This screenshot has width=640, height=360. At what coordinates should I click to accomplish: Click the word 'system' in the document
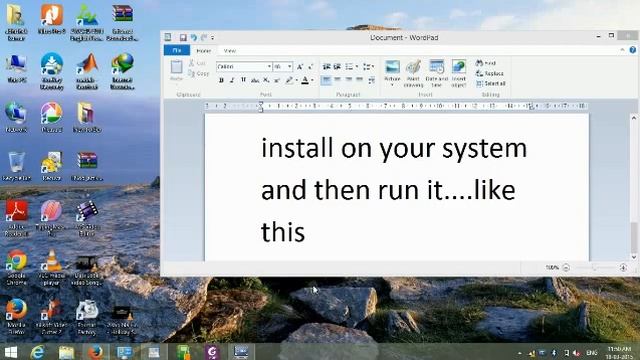484,149
